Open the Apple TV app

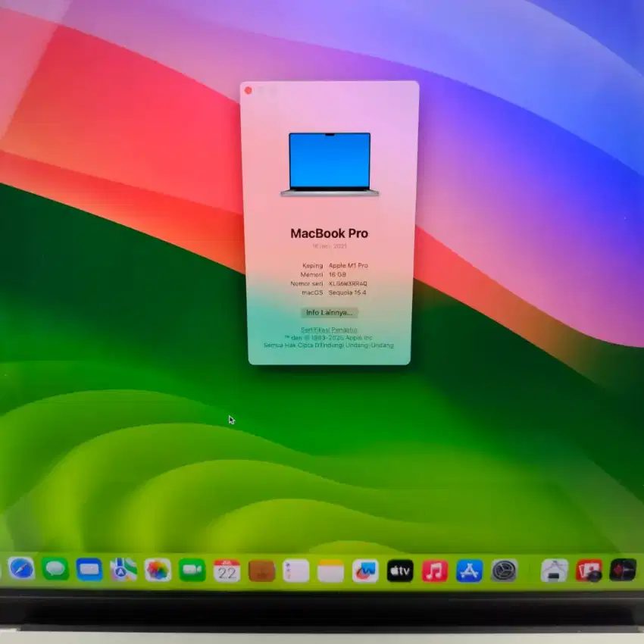[400, 571]
